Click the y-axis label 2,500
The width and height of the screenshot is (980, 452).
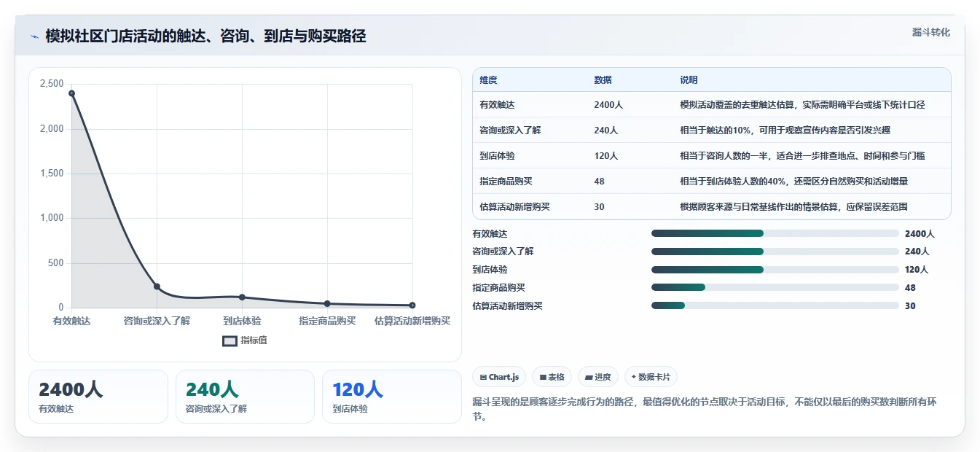(52, 84)
